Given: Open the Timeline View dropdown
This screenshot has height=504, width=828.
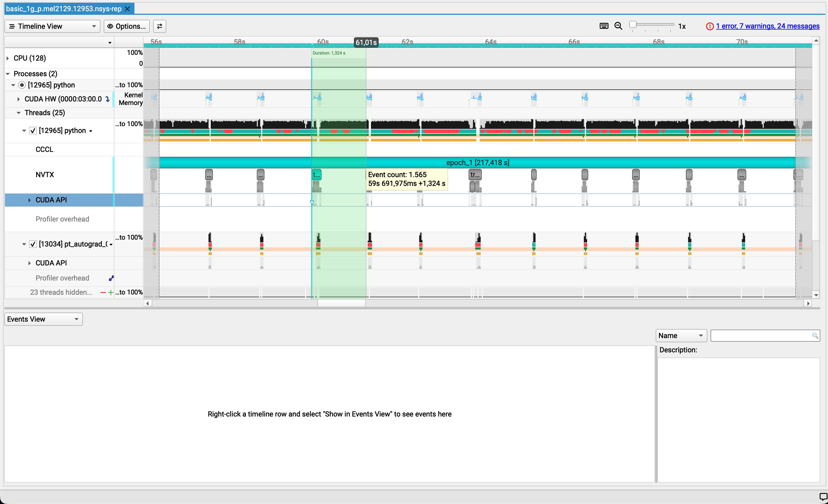Looking at the screenshot, I should click(x=52, y=26).
